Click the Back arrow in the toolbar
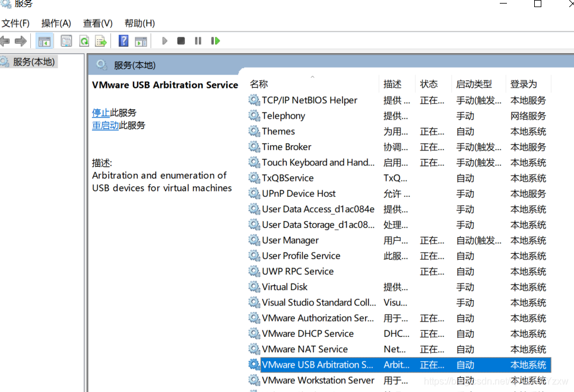 coord(5,41)
